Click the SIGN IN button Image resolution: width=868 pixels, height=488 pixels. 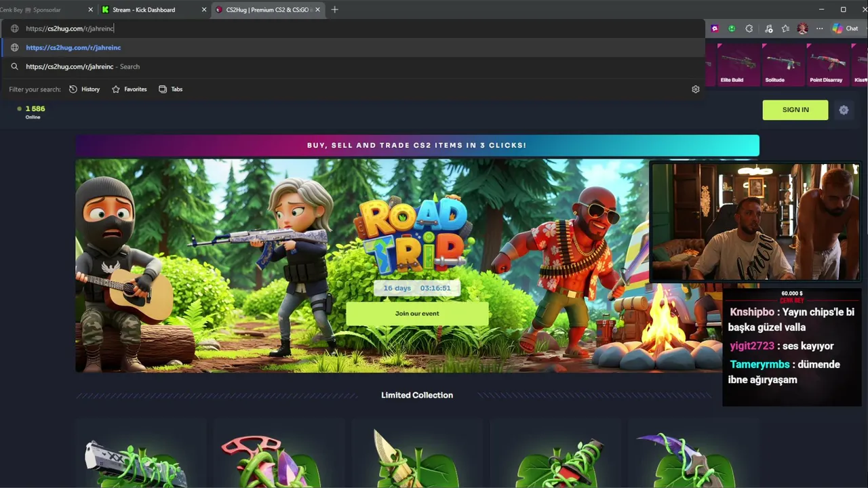(x=795, y=110)
